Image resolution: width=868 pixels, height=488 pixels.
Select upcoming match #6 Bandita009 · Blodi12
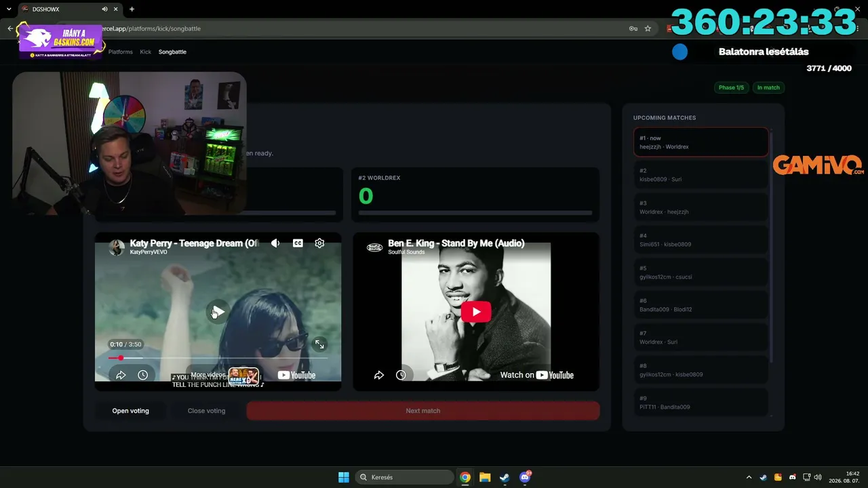pos(701,305)
